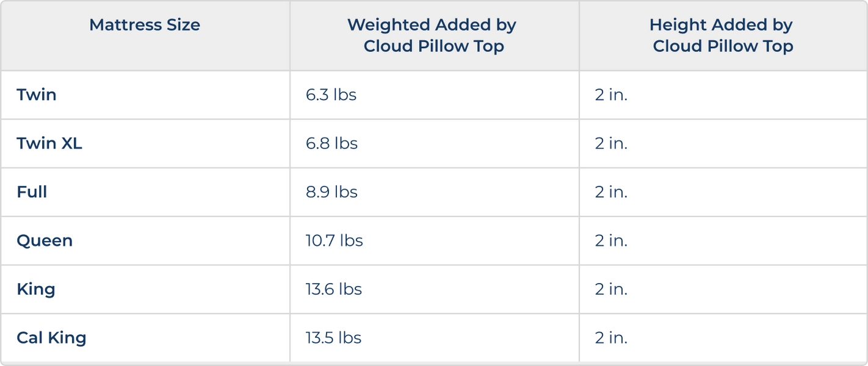This screenshot has height=366, width=868.
Task: Click the King row's 2 in. height cell
Action: 611,289
